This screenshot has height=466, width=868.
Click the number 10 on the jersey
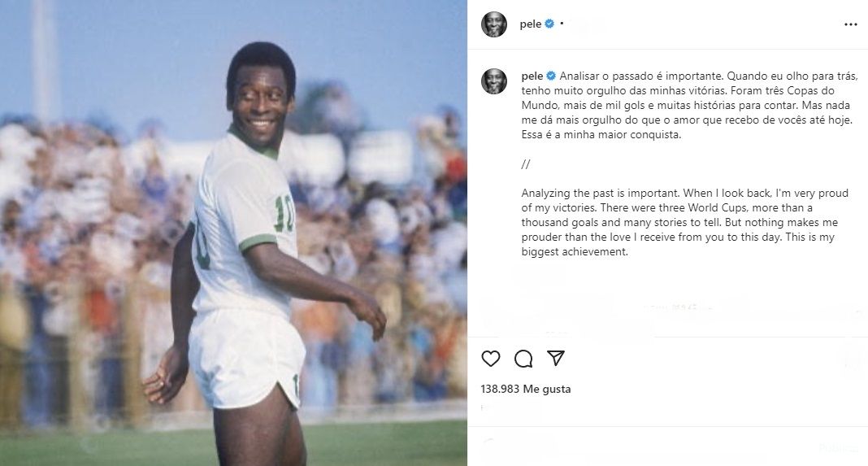click(283, 213)
